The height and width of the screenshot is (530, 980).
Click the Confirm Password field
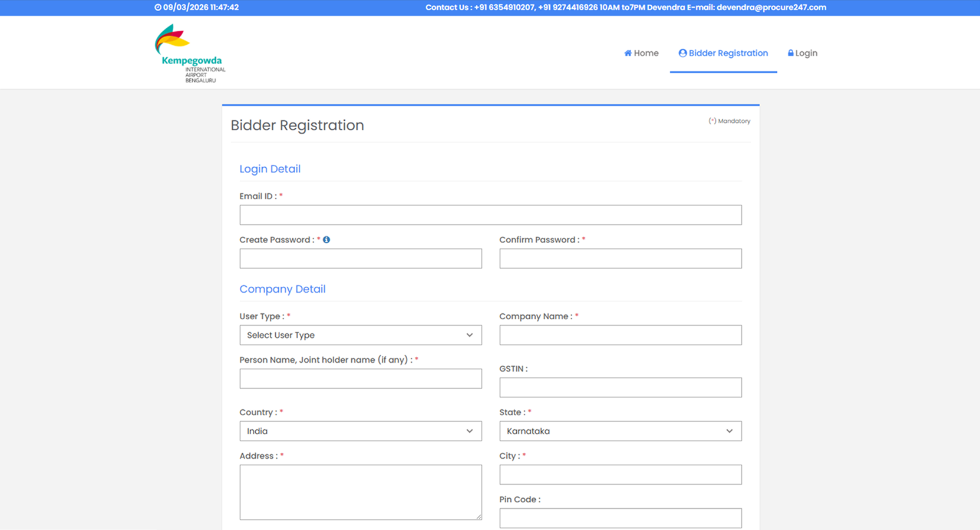click(620, 259)
